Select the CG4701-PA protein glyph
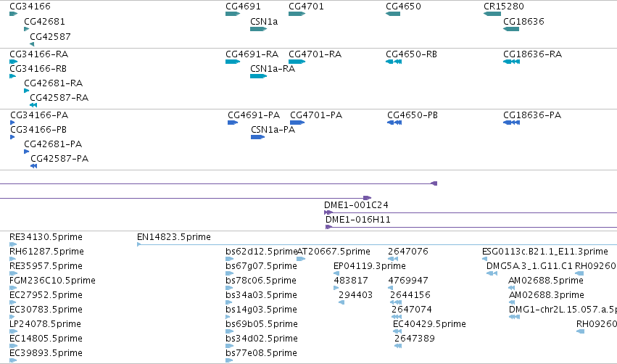Screen dimensions: 617x364 297,123
